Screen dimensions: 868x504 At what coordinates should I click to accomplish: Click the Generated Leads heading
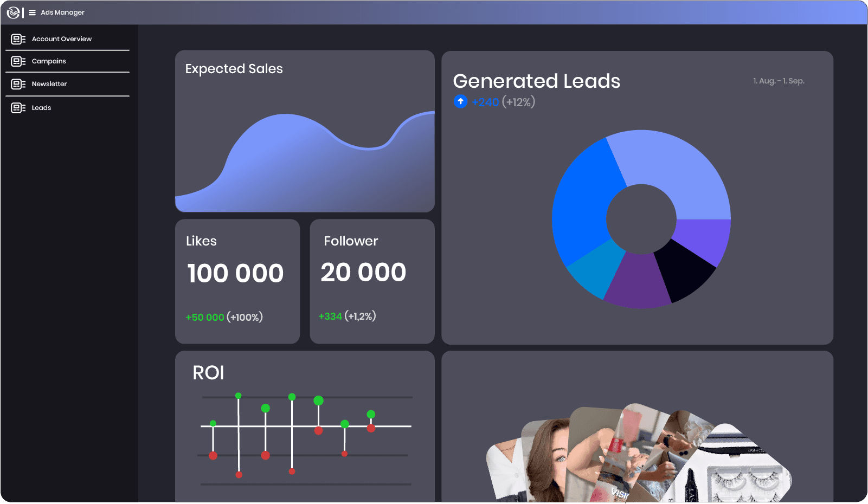pyautogui.click(x=537, y=81)
